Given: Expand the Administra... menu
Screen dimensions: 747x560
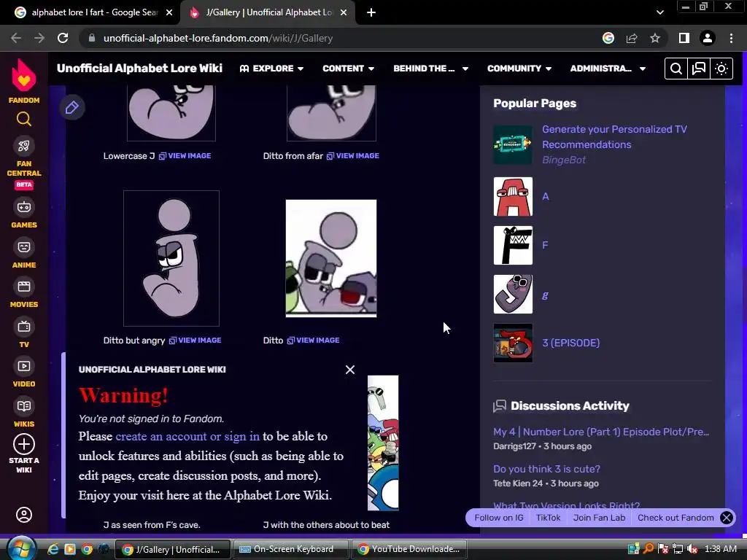Looking at the screenshot, I should 608,69.
